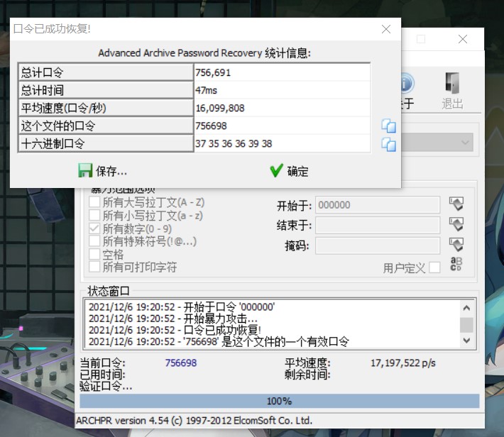Toggle all digits (0 - 9) checkbox
504x437 pixels.
click(94, 228)
